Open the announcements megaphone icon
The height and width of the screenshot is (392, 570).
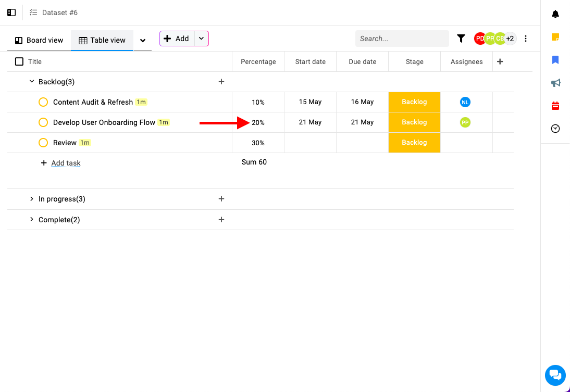click(555, 83)
